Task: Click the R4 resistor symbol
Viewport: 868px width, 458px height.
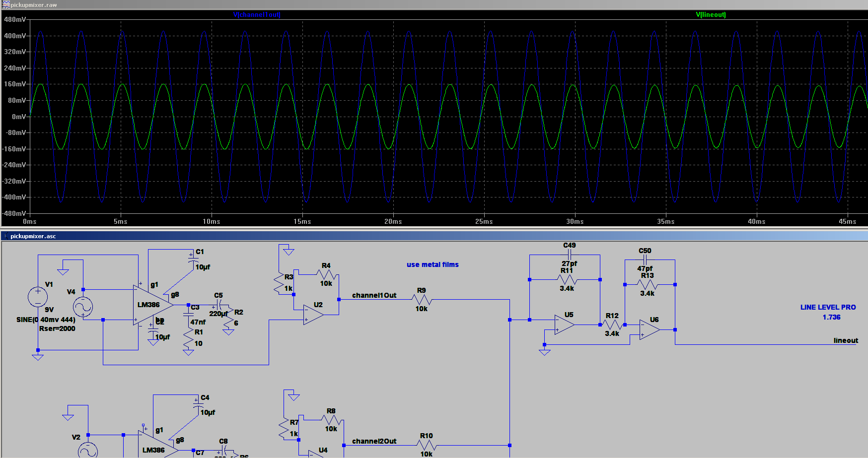Action: pos(326,274)
